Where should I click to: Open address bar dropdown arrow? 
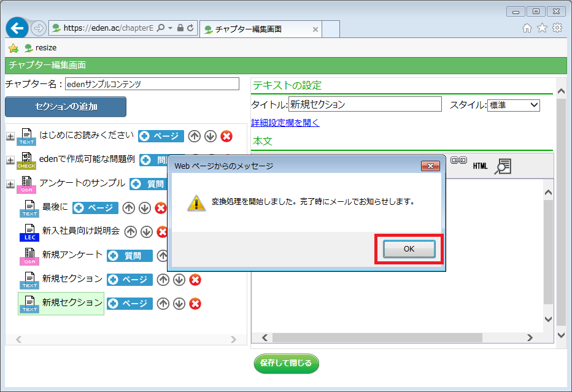(x=170, y=28)
